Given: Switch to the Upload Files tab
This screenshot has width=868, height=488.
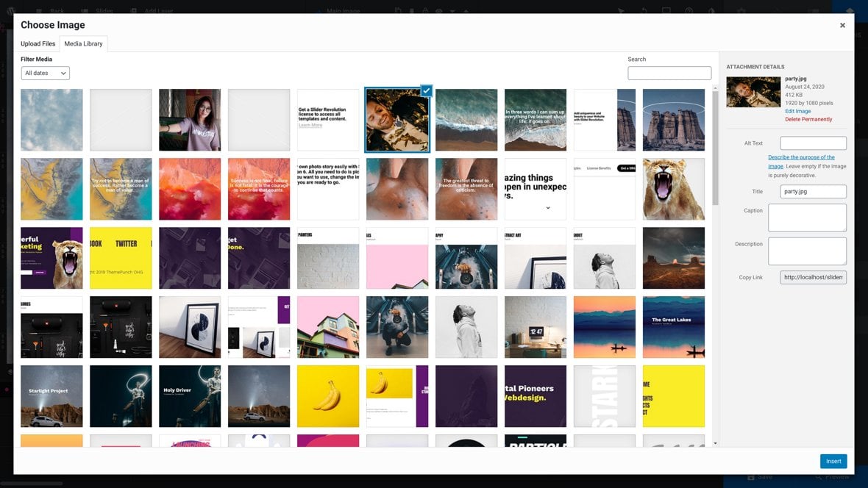Looking at the screenshot, I should click(38, 43).
